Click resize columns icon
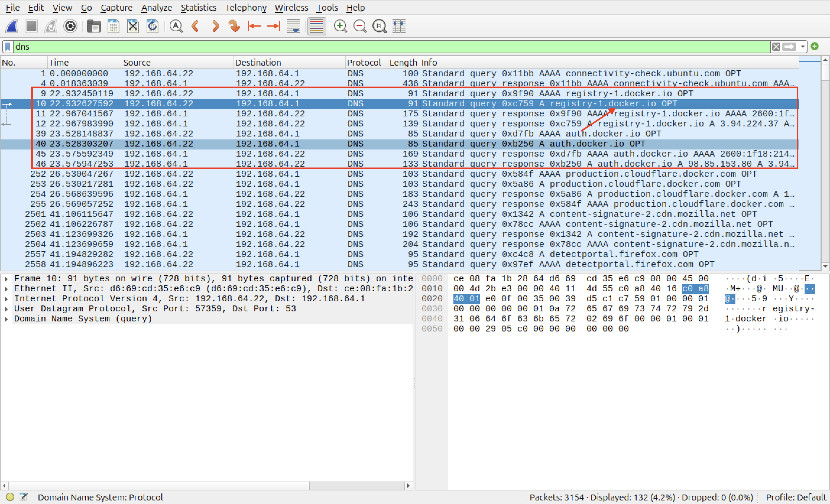The height and width of the screenshot is (504, 830). 399,26
